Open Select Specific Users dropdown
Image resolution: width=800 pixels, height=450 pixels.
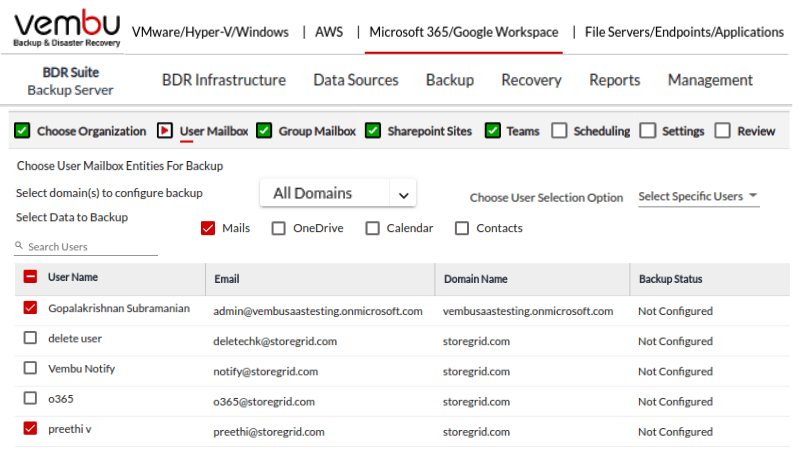(698, 196)
